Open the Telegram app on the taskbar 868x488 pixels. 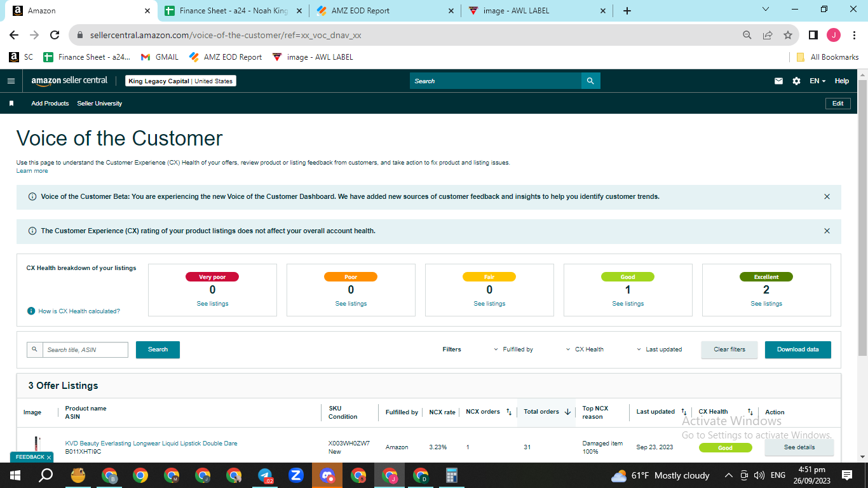(265, 475)
